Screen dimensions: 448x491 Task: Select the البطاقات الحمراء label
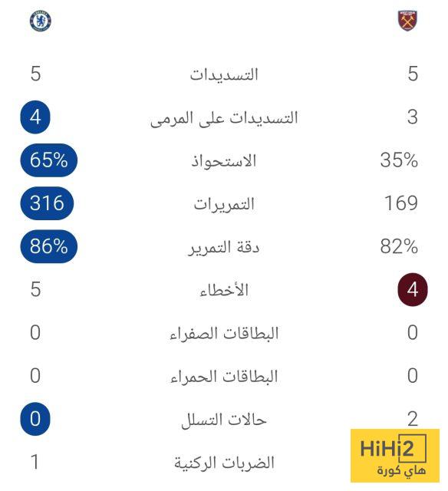click(224, 377)
